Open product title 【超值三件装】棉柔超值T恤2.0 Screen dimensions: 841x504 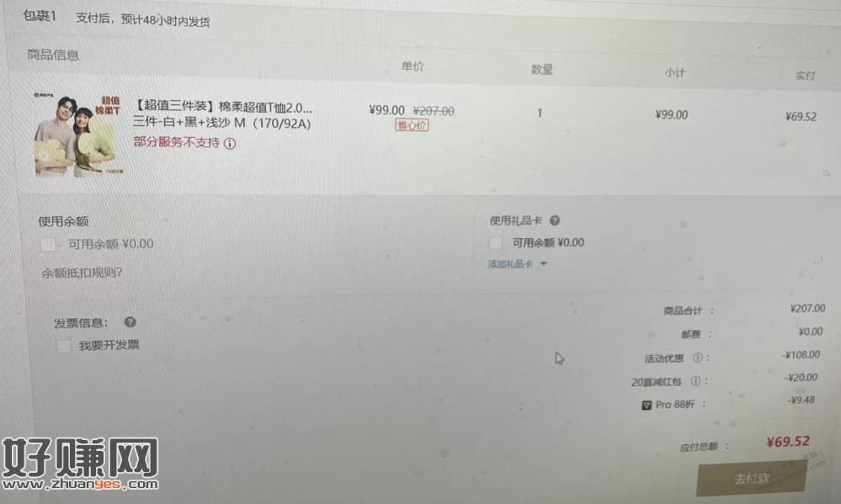[222, 107]
